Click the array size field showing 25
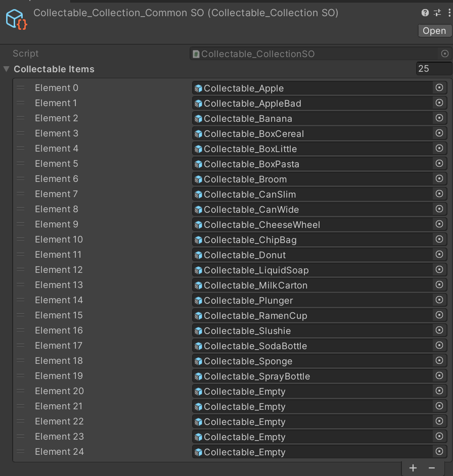The image size is (453, 476). [x=433, y=69]
